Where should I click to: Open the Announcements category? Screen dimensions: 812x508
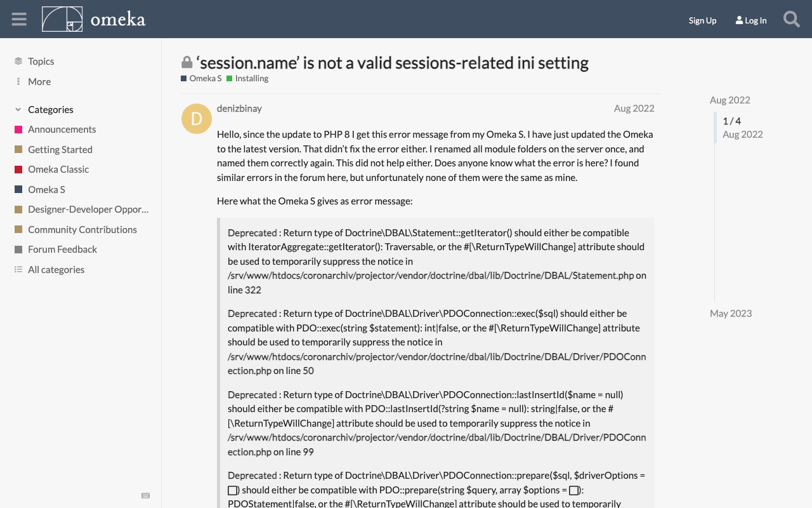[x=62, y=129]
